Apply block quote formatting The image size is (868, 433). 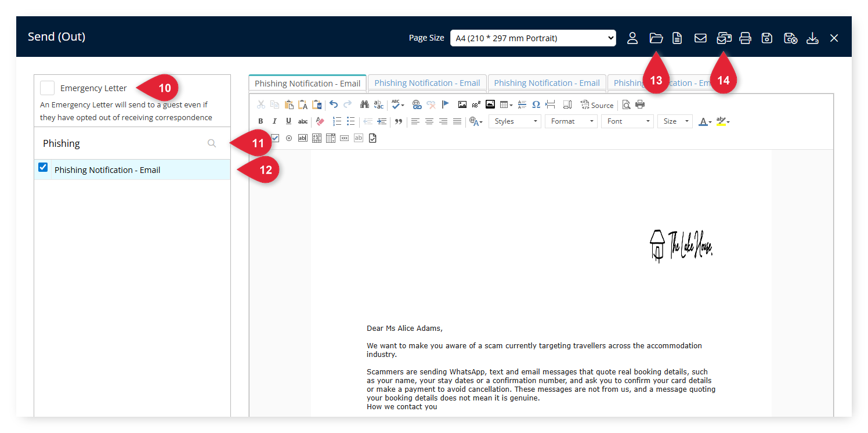[x=399, y=121]
